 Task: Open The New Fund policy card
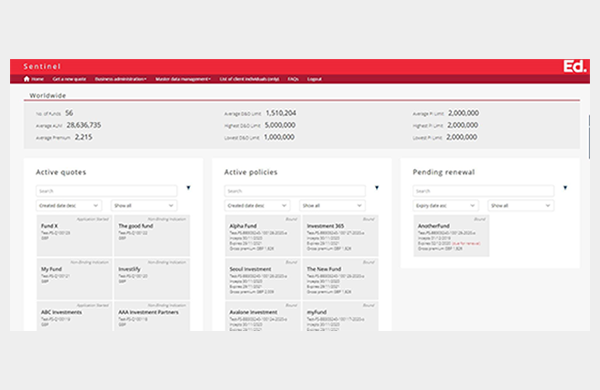click(x=340, y=279)
